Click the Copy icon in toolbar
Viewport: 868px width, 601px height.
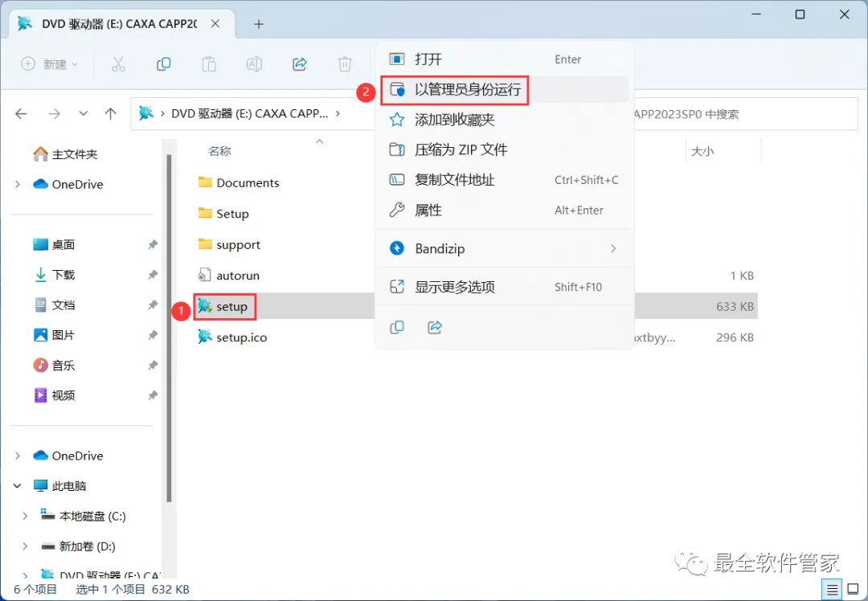click(163, 64)
